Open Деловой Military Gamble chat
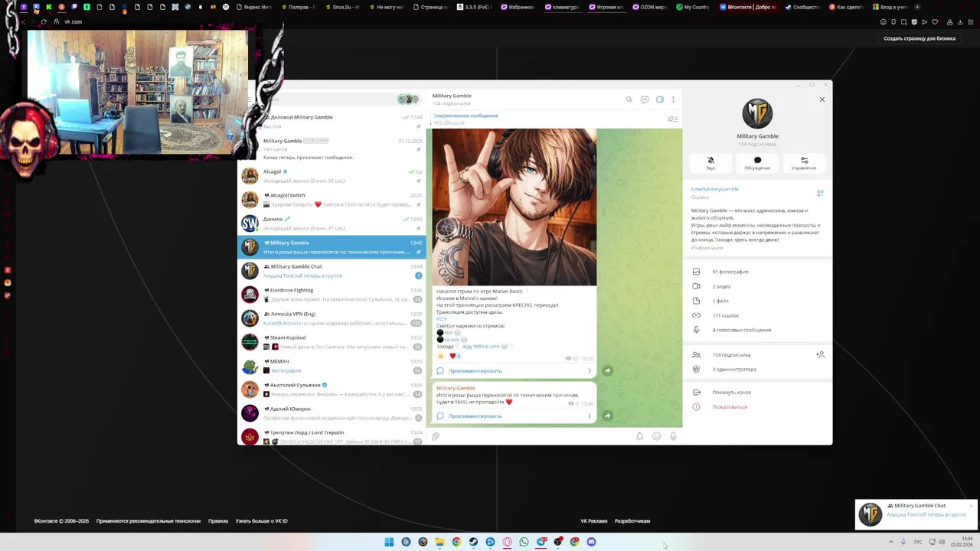 point(332,121)
